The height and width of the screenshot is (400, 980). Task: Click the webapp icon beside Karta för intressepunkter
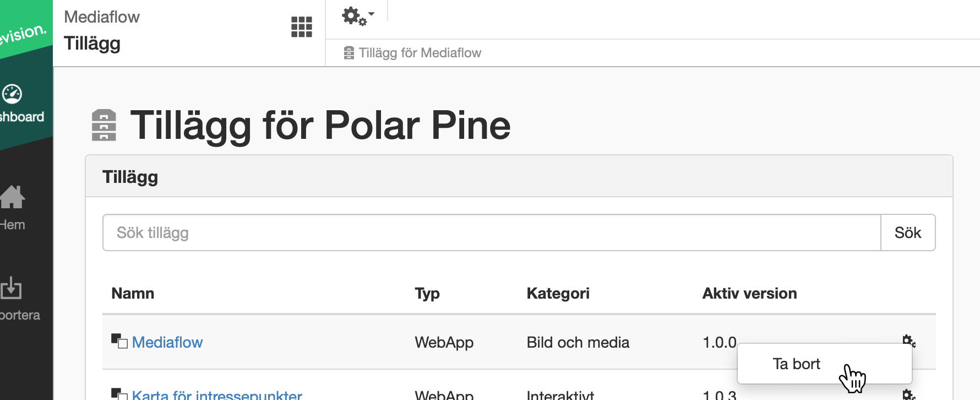click(x=119, y=394)
